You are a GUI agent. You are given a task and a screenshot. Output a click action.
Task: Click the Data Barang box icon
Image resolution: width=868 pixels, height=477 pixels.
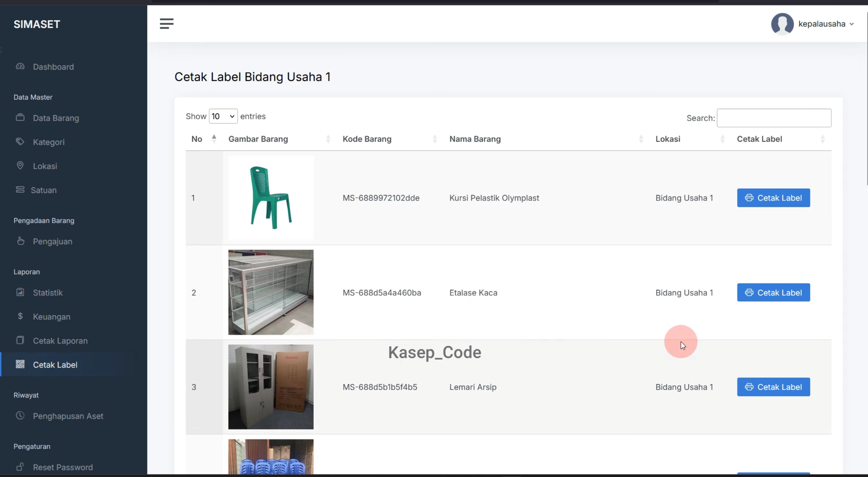coord(20,118)
